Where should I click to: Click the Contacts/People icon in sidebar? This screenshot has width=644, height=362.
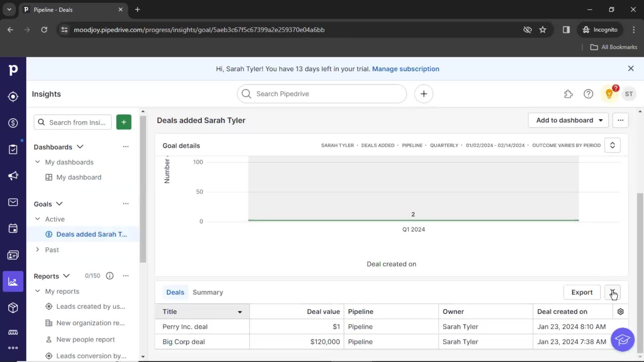click(x=13, y=255)
